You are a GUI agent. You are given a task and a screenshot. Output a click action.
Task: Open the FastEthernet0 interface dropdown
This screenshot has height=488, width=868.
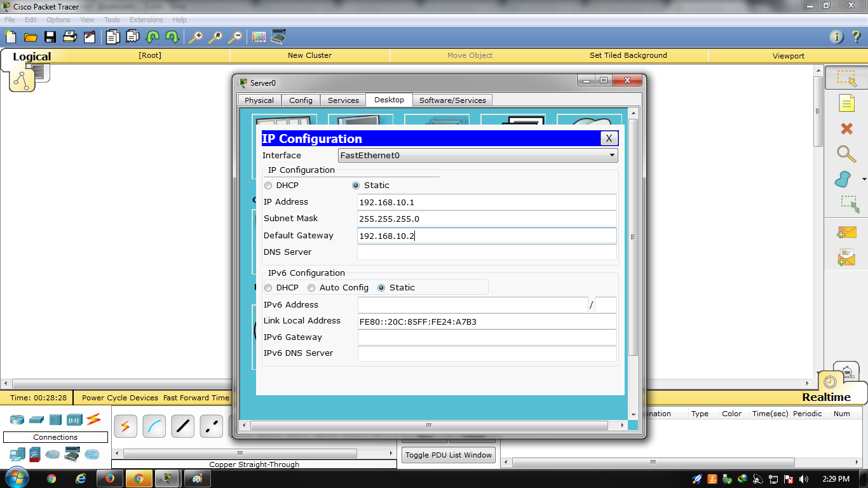(478, 155)
